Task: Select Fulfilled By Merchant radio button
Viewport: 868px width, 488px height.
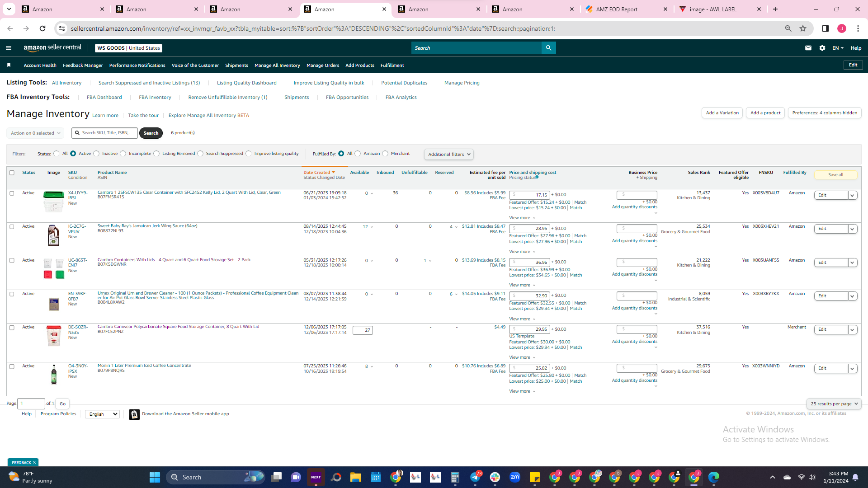Action: pyautogui.click(x=385, y=154)
